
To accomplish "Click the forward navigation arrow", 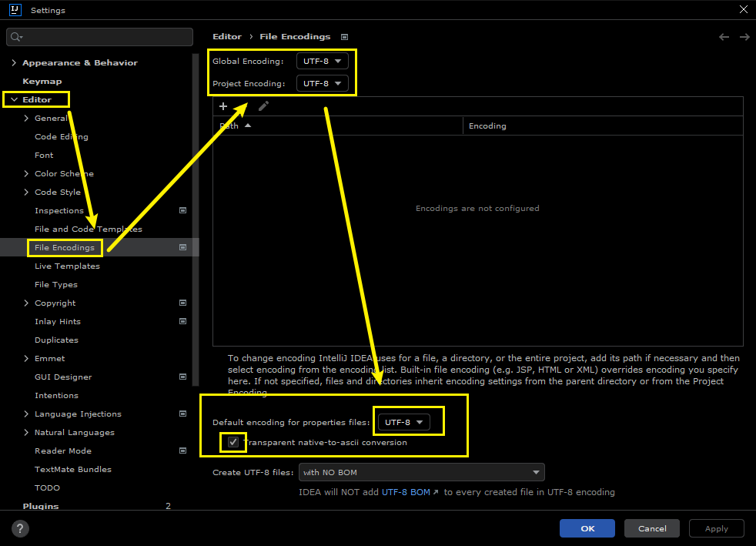I will click(x=744, y=37).
